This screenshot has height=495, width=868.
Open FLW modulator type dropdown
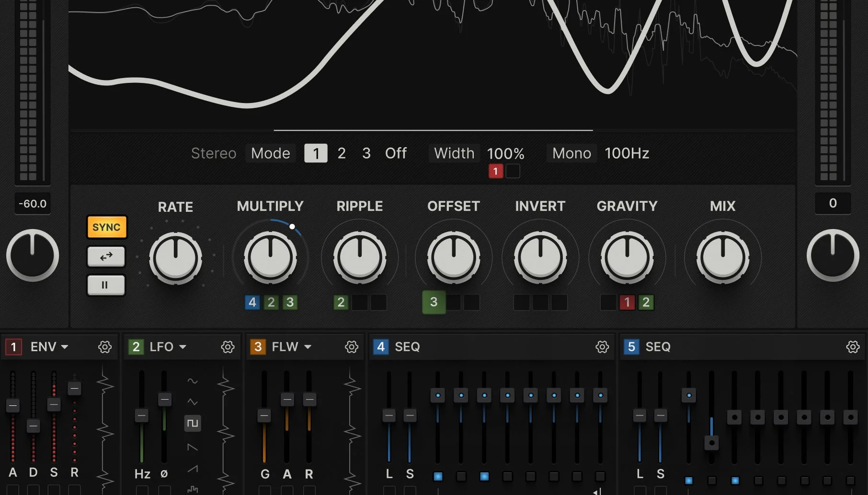click(x=291, y=347)
